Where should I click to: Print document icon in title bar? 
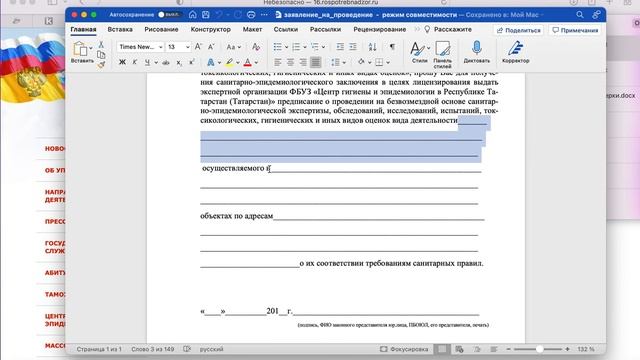[251, 15]
